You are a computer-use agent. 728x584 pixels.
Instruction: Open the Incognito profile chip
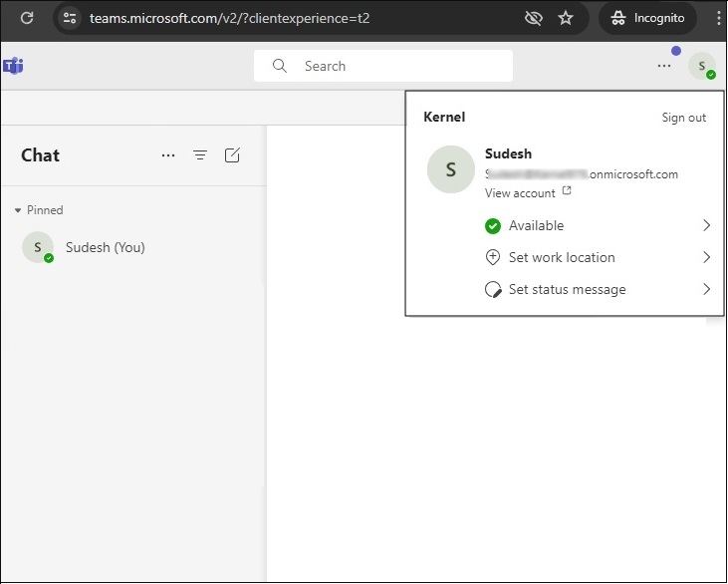pyautogui.click(x=647, y=18)
